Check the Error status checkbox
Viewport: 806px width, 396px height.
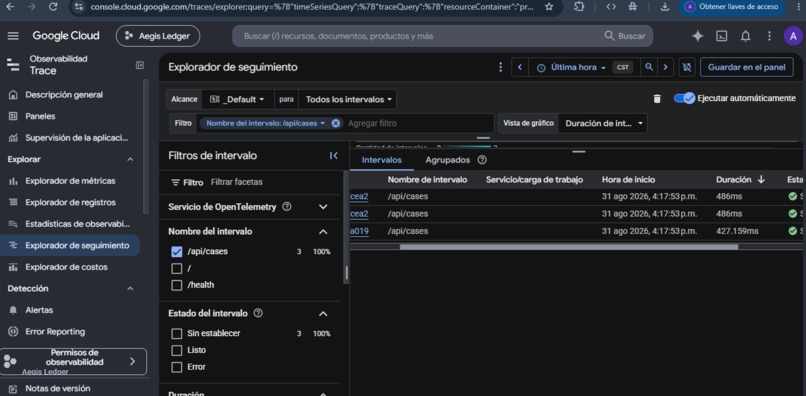tap(177, 367)
